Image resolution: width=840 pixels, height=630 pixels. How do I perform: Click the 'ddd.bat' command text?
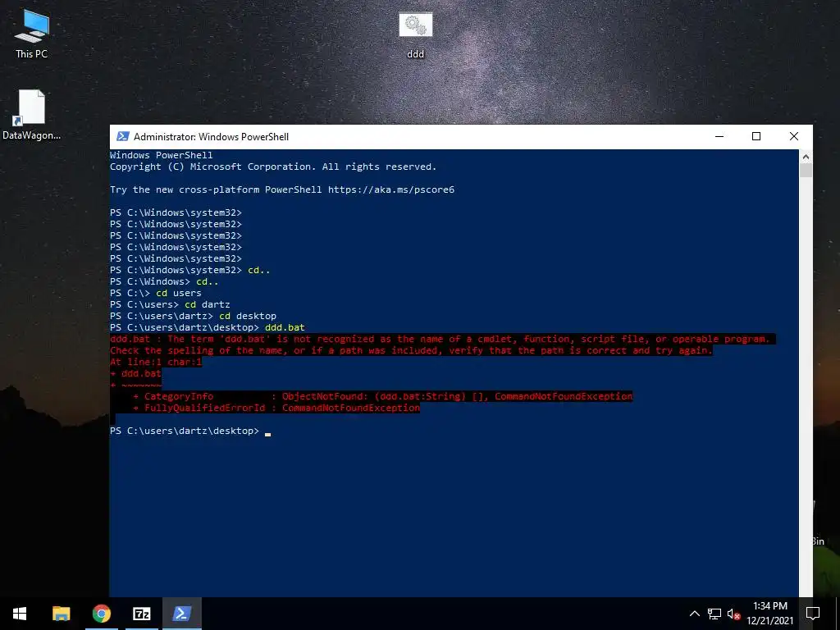click(285, 327)
